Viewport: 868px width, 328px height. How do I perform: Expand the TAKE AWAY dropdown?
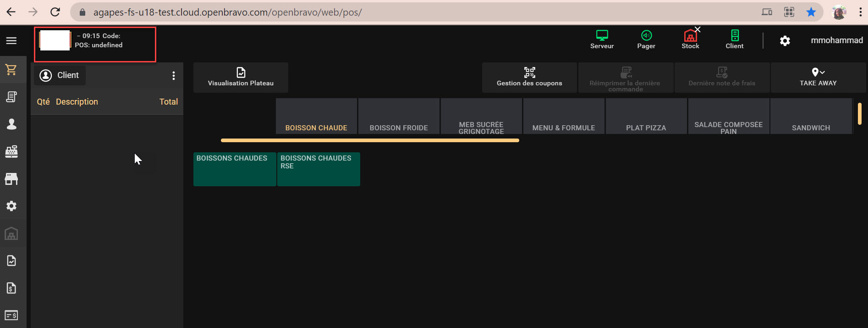click(x=818, y=78)
